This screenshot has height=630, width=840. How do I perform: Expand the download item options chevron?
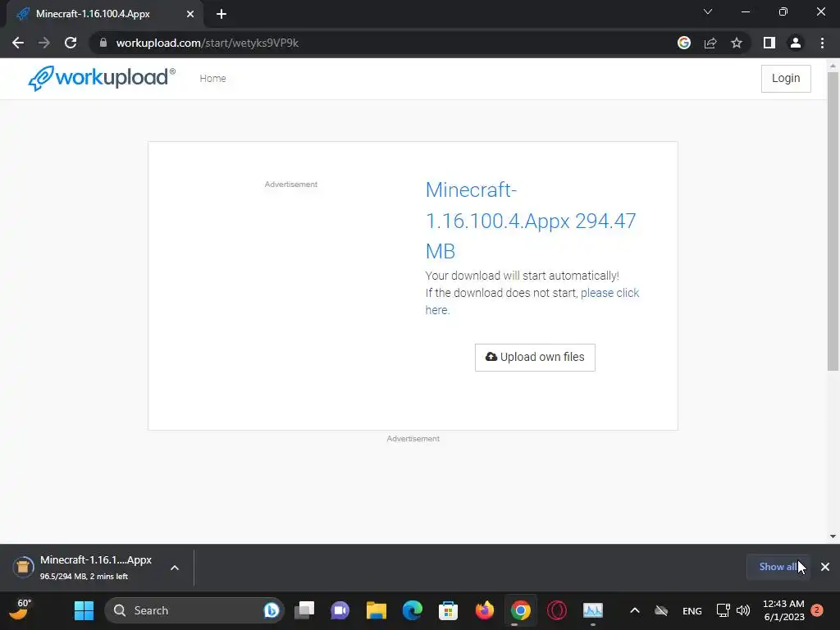click(x=175, y=568)
